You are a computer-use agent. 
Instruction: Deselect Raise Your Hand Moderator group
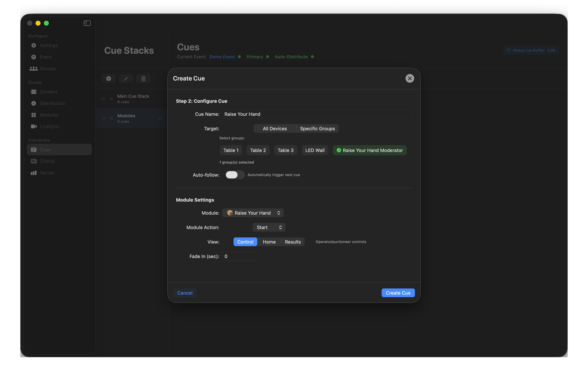pyautogui.click(x=370, y=150)
